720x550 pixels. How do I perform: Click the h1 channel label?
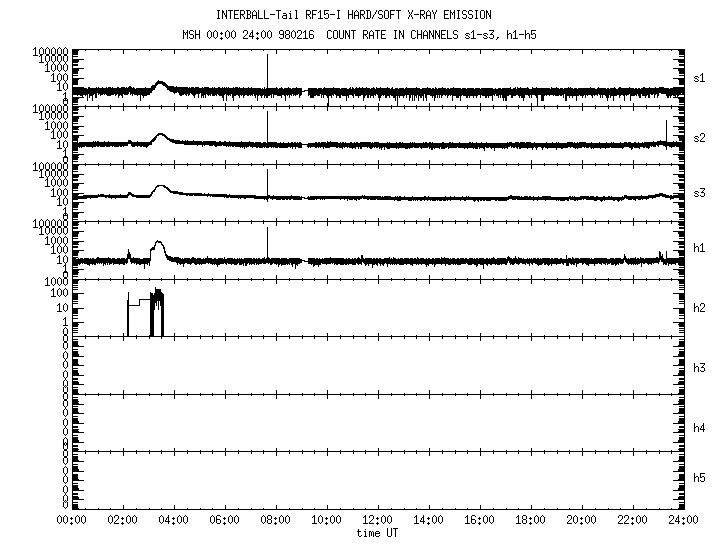click(700, 248)
